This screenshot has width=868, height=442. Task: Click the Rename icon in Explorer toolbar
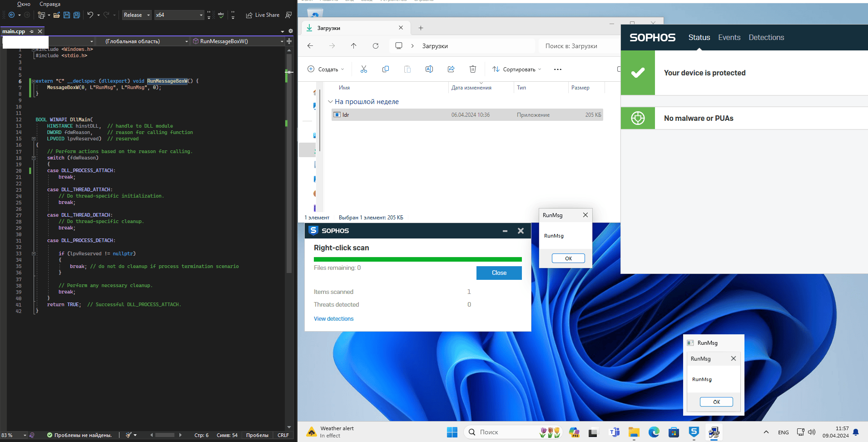point(429,69)
